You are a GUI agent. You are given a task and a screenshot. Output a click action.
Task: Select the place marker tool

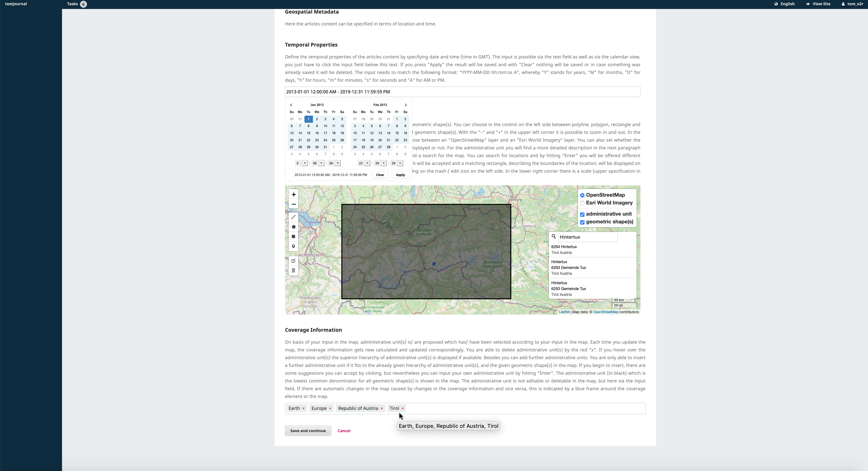293,246
